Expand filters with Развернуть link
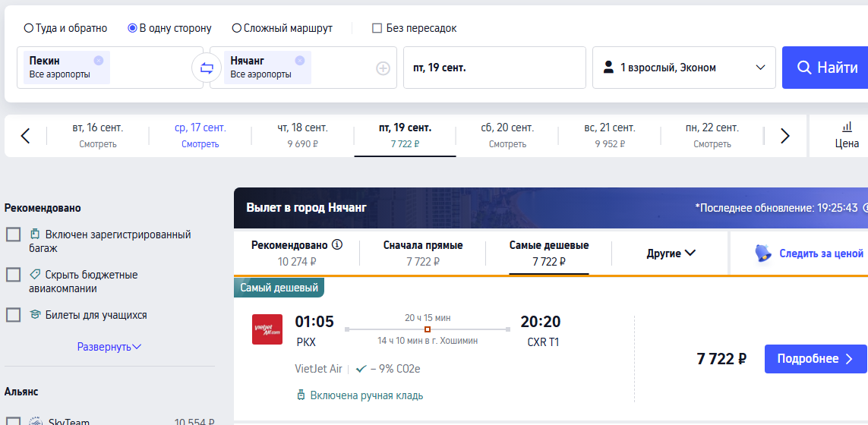Screen dimensions: 868x425 click(x=109, y=347)
